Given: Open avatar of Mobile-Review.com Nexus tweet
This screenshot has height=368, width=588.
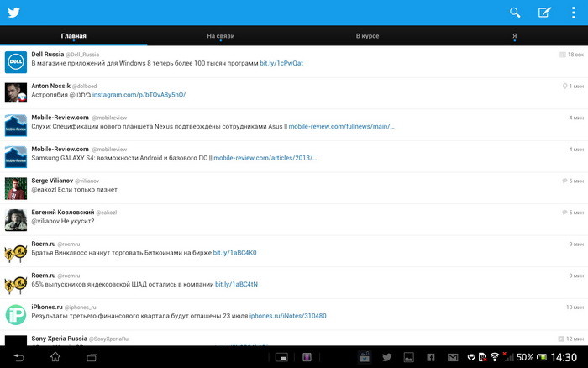Looking at the screenshot, I should 16,125.
